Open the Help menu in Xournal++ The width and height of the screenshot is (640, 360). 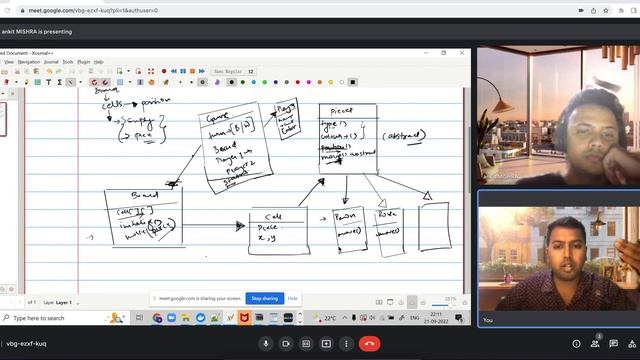pos(98,62)
